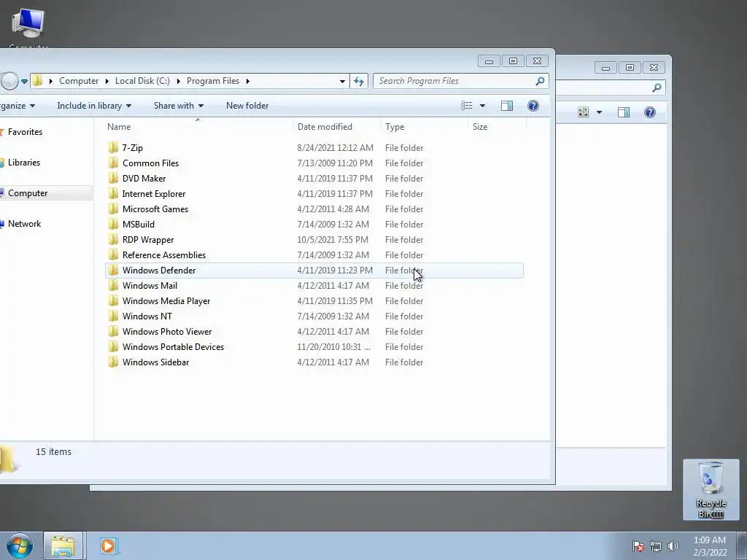Select the RDP Wrapper folder icon
Screen dimensions: 747x560
(x=113, y=239)
